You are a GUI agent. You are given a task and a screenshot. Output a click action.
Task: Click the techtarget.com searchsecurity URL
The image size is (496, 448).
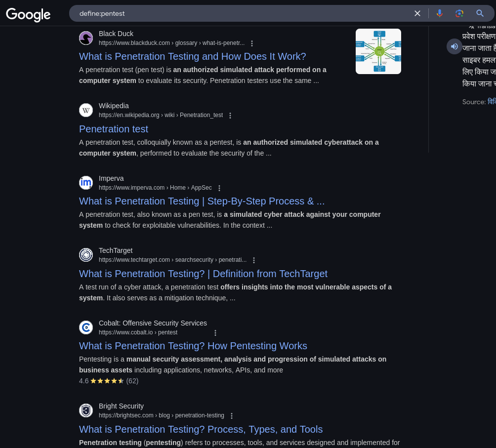pos(172,260)
